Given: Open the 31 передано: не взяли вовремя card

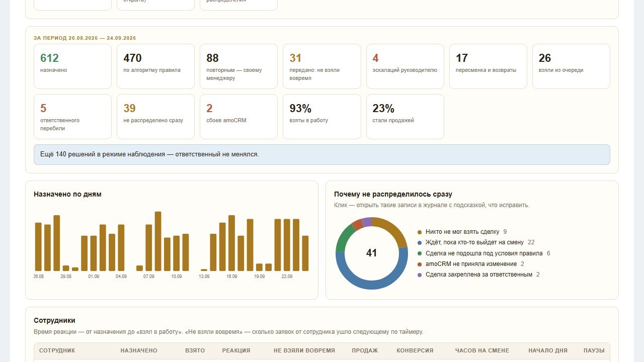Looking at the screenshot, I should pyautogui.click(x=322, y=66).
